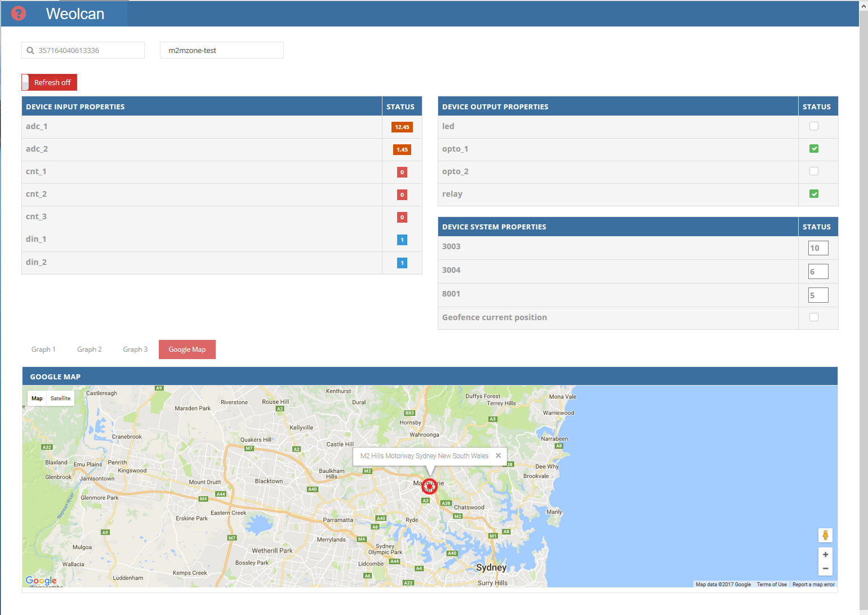Screen dimensions: 868x615
Task: Click the Parramatta label on map
Action: tap(338, 520)
